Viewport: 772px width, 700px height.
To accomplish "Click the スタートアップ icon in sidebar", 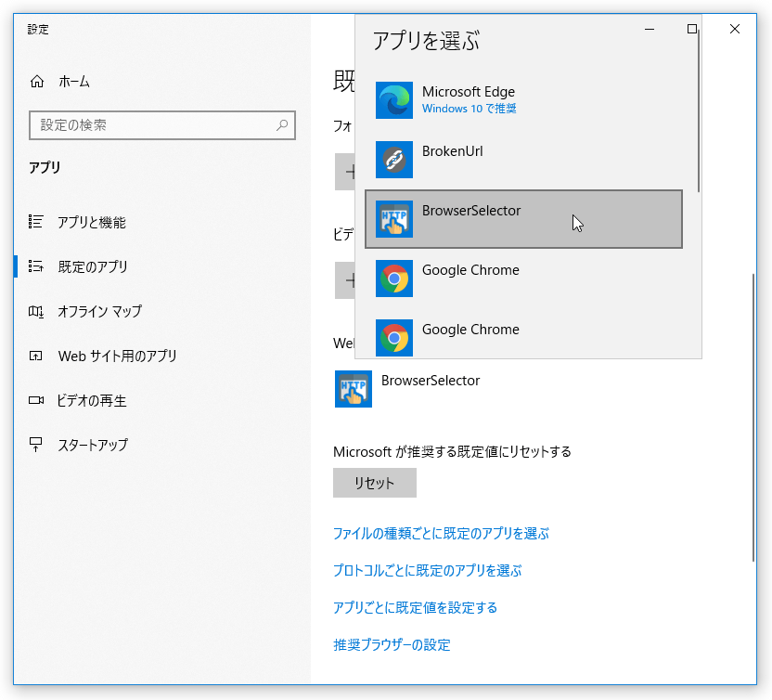I will tap(36, 445).
